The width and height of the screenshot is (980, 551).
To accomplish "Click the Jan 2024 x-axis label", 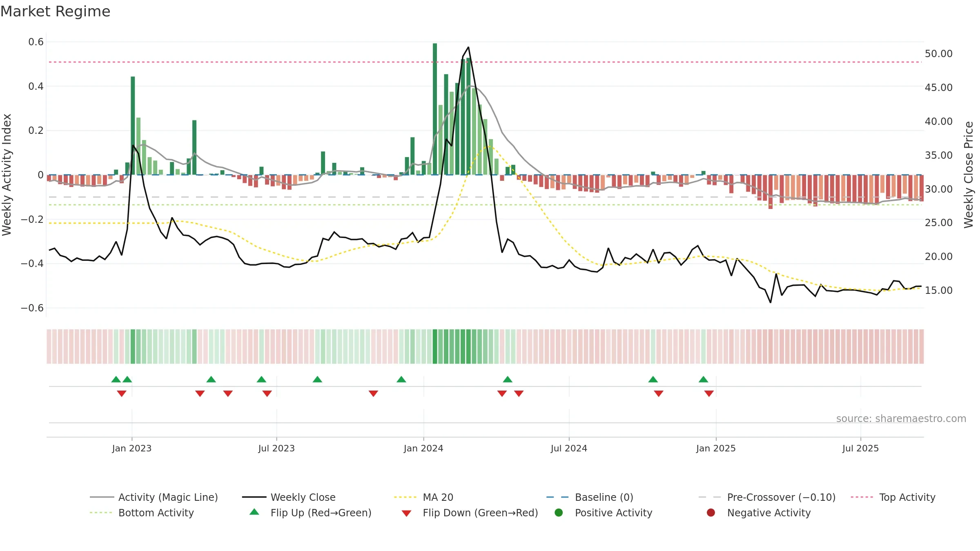I will click(x=423, y=448).
